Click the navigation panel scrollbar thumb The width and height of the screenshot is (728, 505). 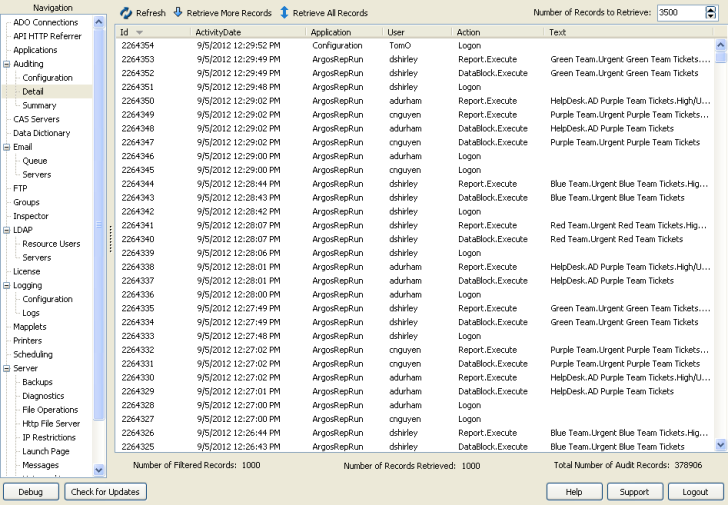click(99, 225)
